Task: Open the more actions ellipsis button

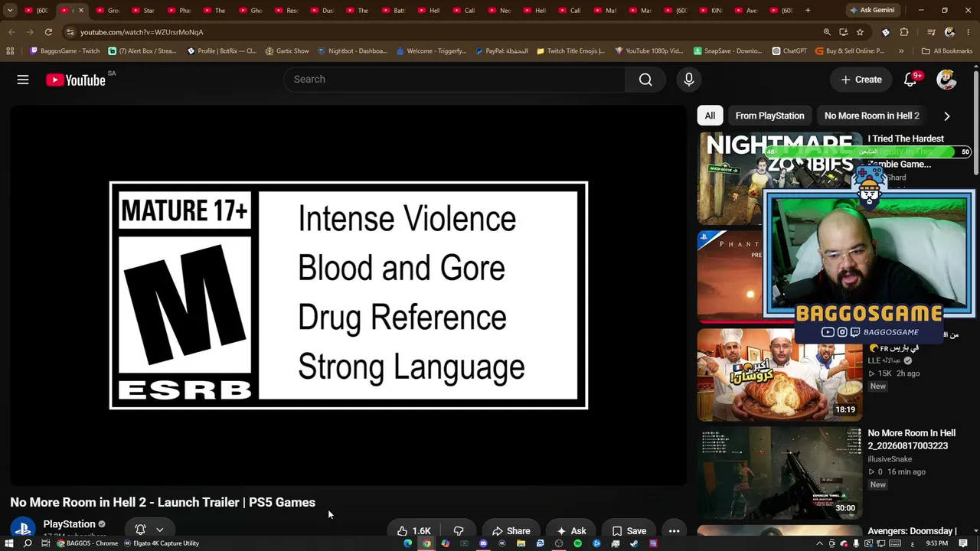Action: coord(674,530)
